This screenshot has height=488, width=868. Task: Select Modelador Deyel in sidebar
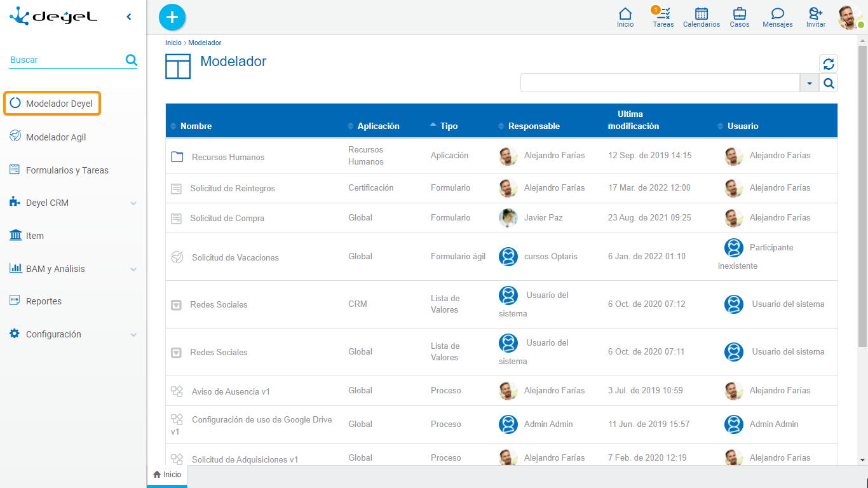click(x=52, y=104)
